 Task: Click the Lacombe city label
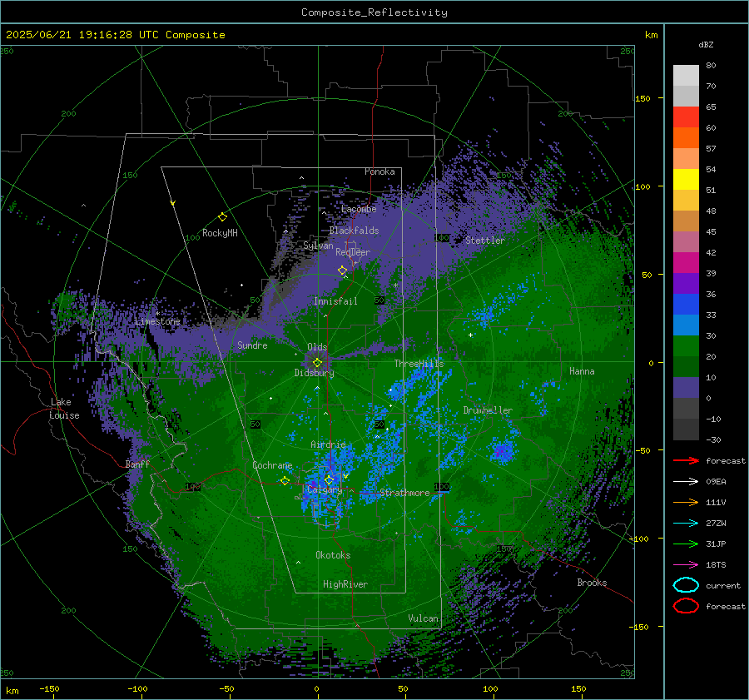tap(359, 209)
